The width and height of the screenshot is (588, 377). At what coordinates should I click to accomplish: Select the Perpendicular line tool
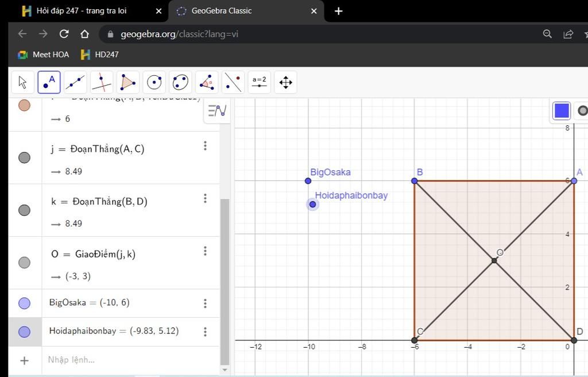click(102, 82)
